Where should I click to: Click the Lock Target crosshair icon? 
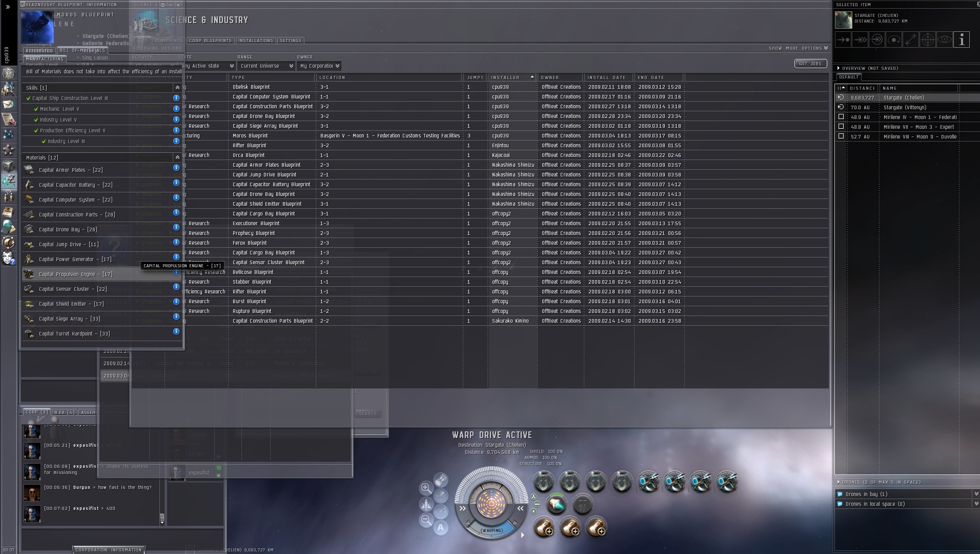928,39
